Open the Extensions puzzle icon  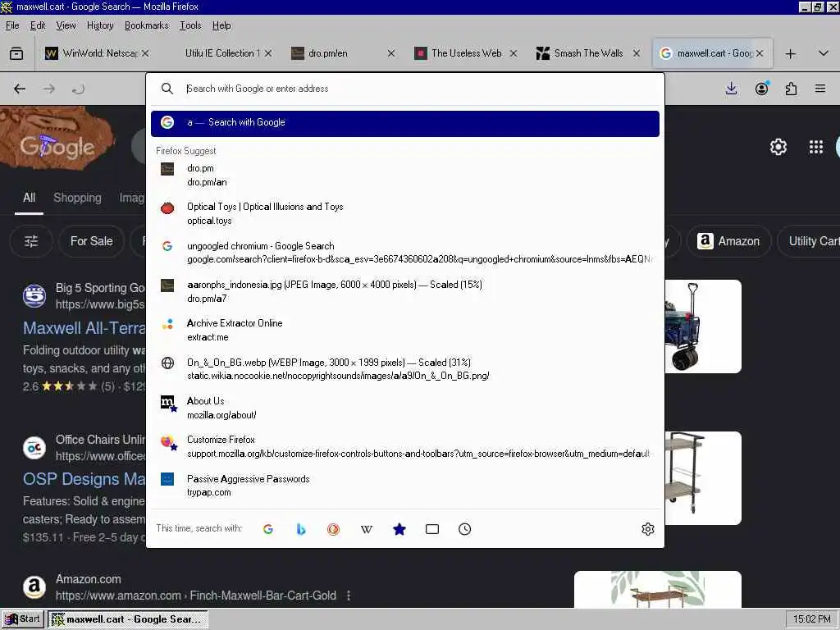(x=791, y=89)
